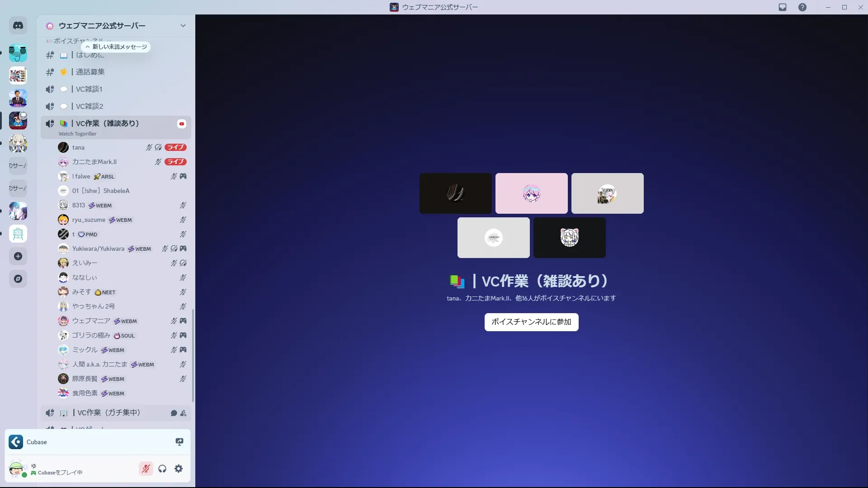
Task: Toggle microphone mute in user panel
Action: (146, 469)
